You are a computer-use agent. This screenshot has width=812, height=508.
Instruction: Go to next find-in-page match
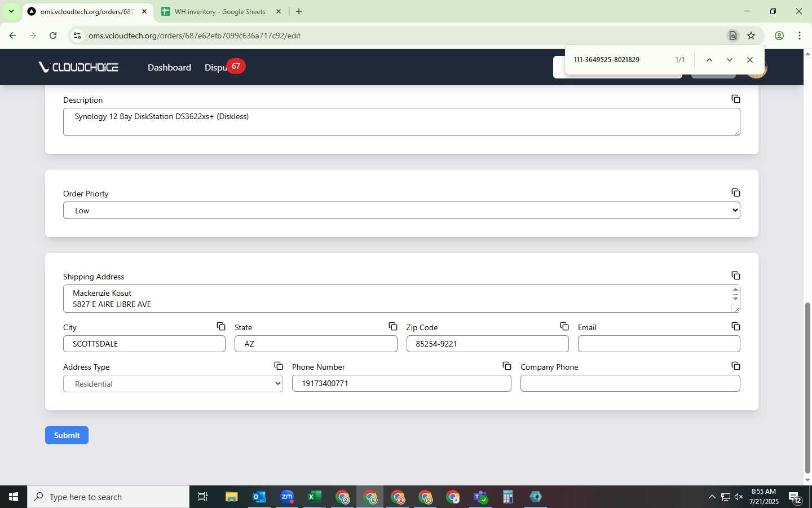pos(729,60)
